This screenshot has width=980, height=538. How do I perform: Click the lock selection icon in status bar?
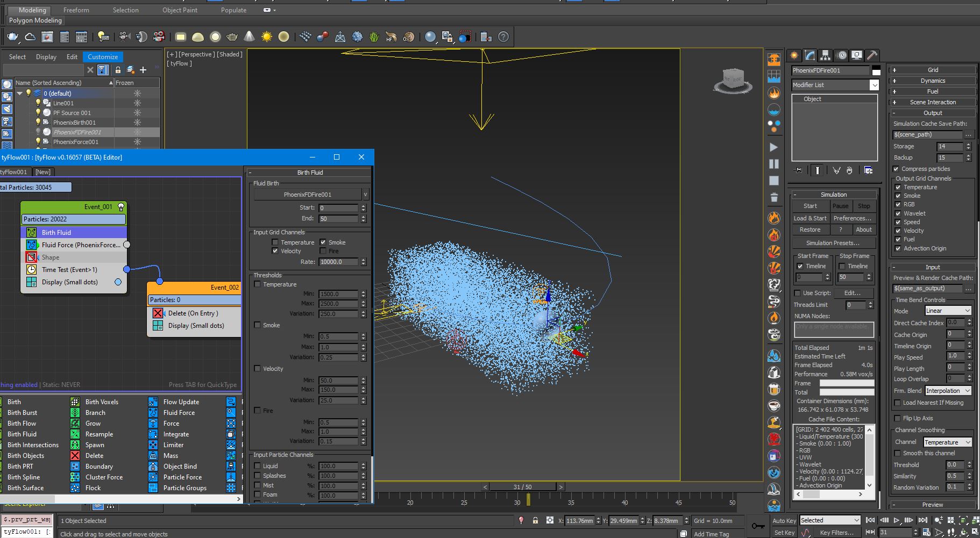(x=535, y=520)
